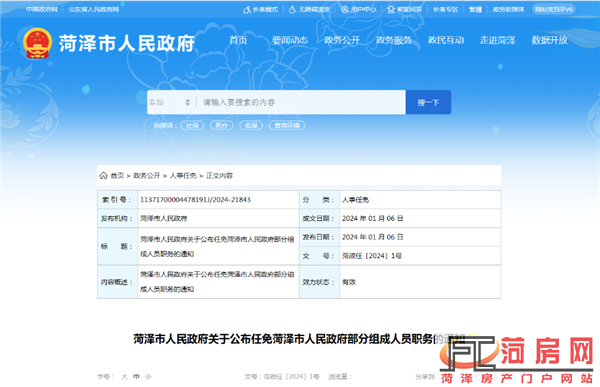Open the 首页 navigation menu item

[238, 40]
